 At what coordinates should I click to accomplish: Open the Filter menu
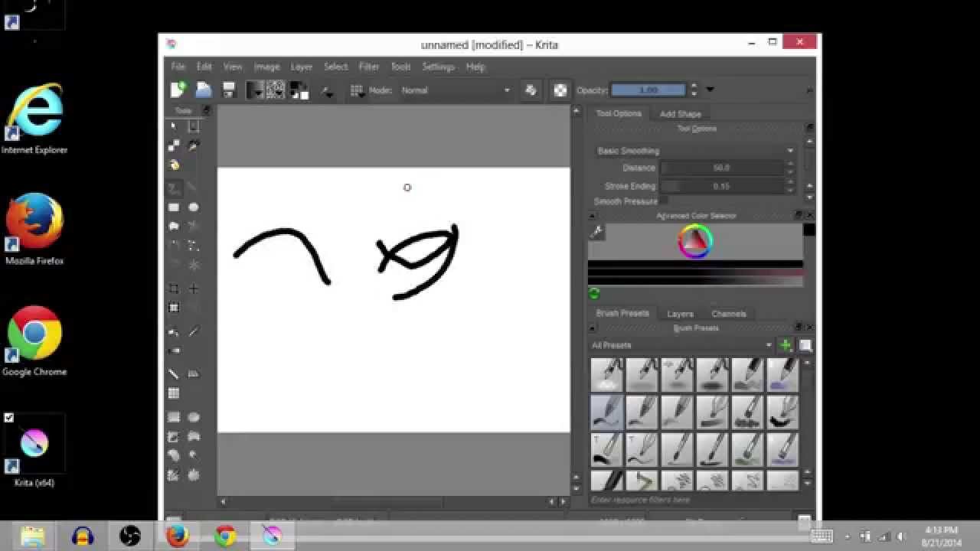pyautogui.click(x=368, y=67)
